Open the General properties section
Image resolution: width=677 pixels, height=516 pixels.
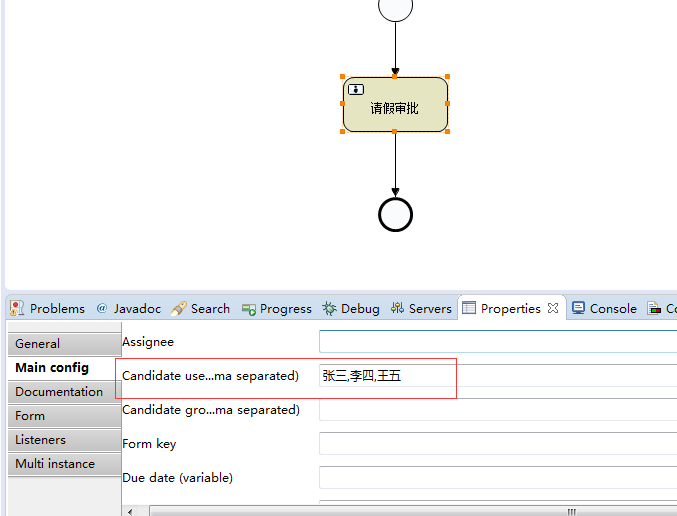[x=64, y=344]
